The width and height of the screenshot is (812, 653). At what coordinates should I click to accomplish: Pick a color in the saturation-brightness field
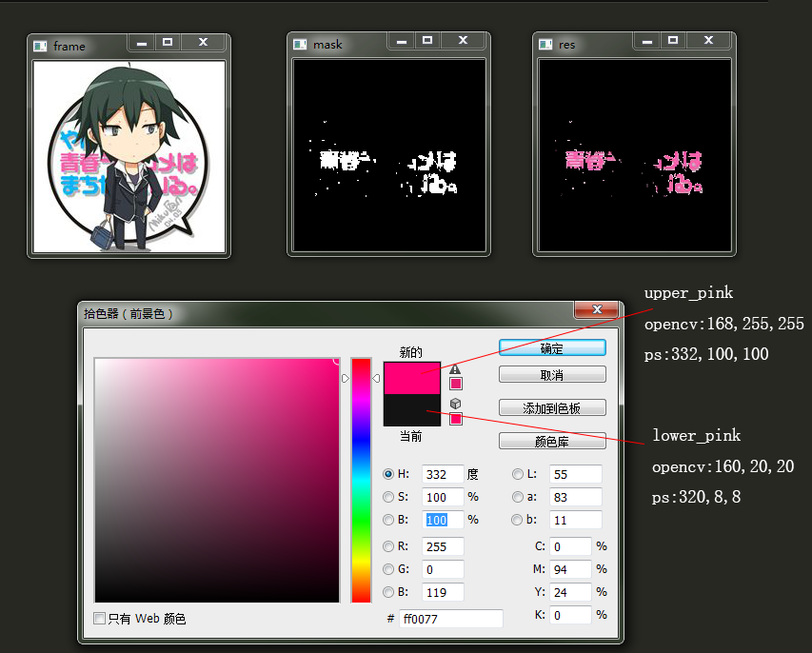[x=217, y=480]
